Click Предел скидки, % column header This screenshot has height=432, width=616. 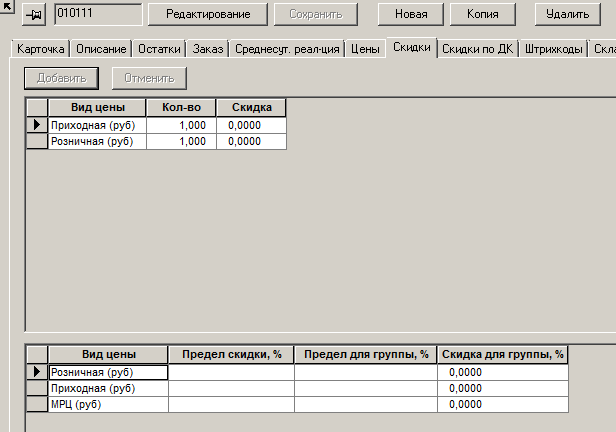click(231, 355)
